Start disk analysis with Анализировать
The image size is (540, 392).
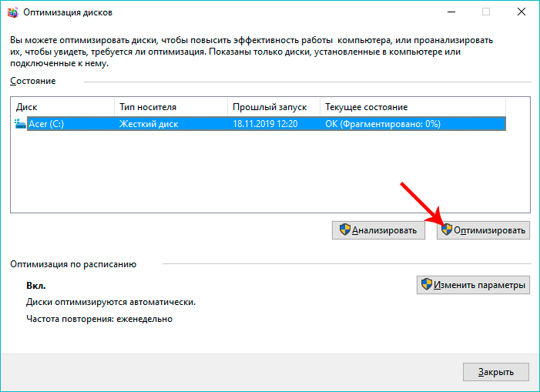click(x=378, y=230)
